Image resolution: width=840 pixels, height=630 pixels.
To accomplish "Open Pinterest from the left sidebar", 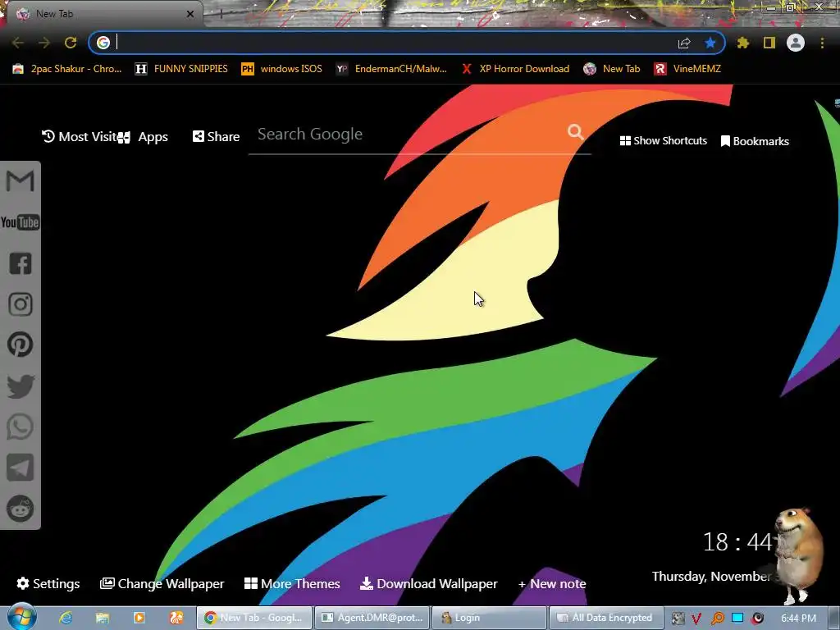I will 21,345.
